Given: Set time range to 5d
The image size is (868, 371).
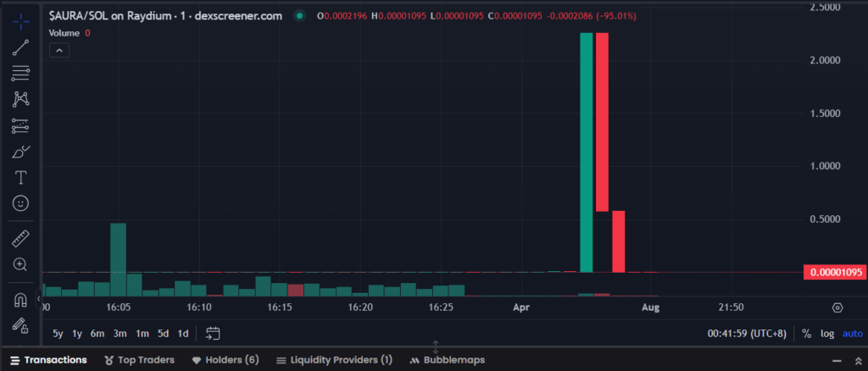Looking at the screenshot, I should click(164, 334).
